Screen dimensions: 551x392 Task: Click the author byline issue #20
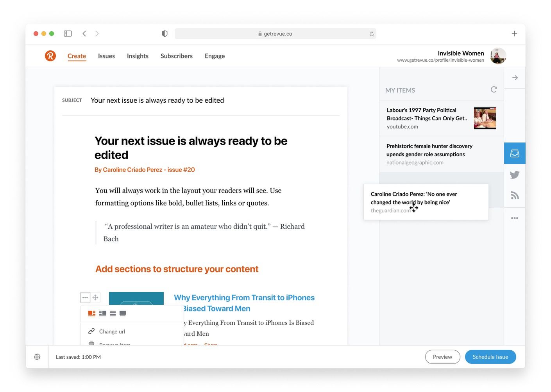pyautogui.click(x=145, y=169)
